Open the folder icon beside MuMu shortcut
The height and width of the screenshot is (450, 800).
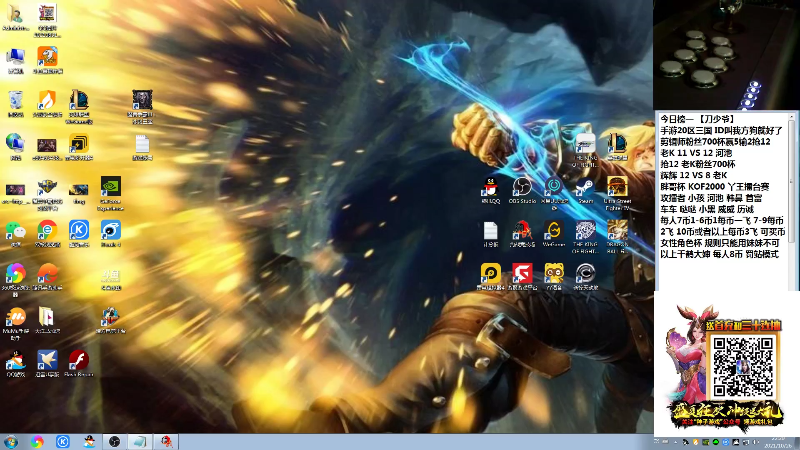point(47,320)
